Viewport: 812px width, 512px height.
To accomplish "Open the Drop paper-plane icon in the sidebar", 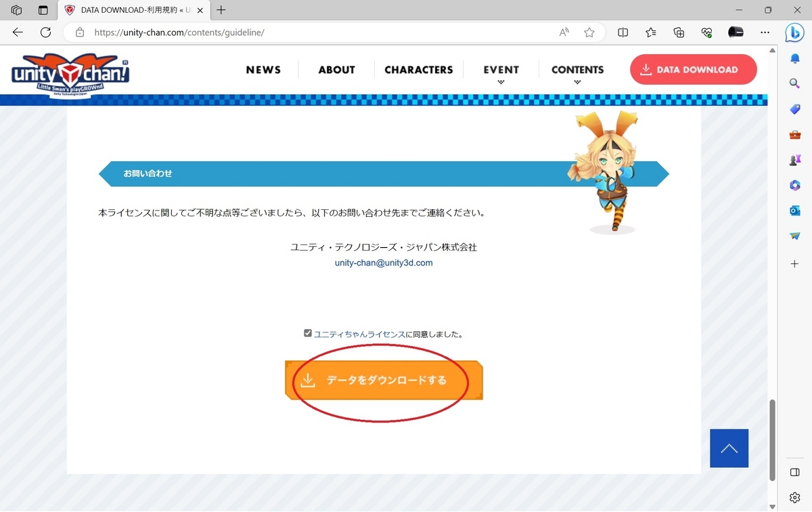I will 795,236.
